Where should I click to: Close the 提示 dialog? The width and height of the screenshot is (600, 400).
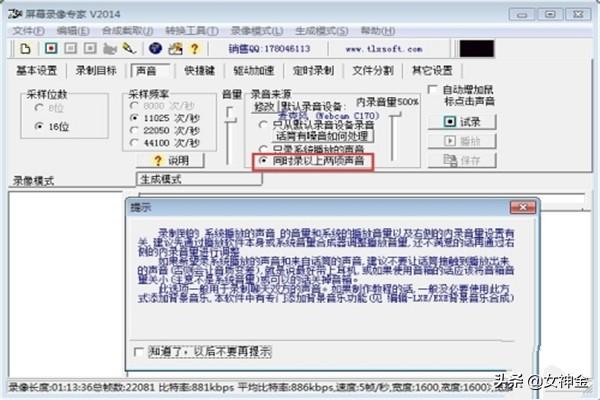tap(523, 207)
